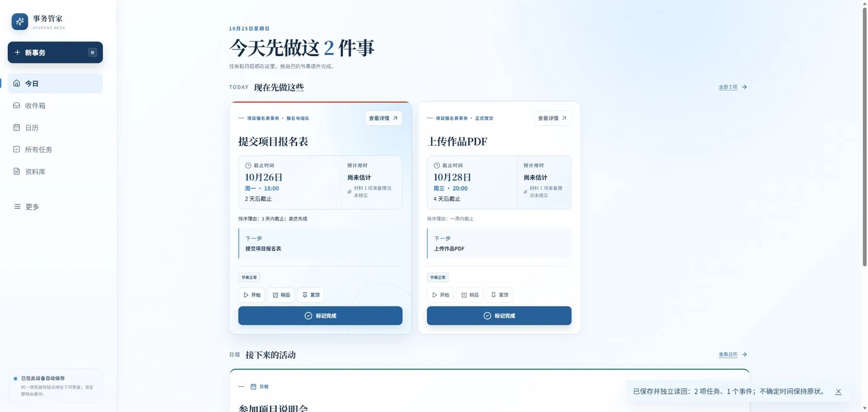Open the 资料库 sidebar page
Image resolution: width=868 pixels, height=412 pixels.
pyautogui.click(x=55, y=172)
